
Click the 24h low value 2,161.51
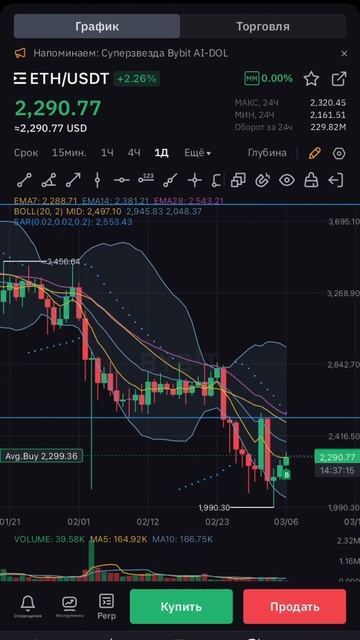[x=328, y=115]
